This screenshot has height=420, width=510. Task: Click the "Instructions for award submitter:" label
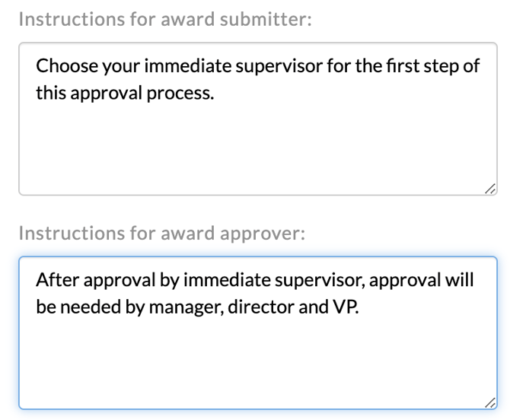pos(165,20)
